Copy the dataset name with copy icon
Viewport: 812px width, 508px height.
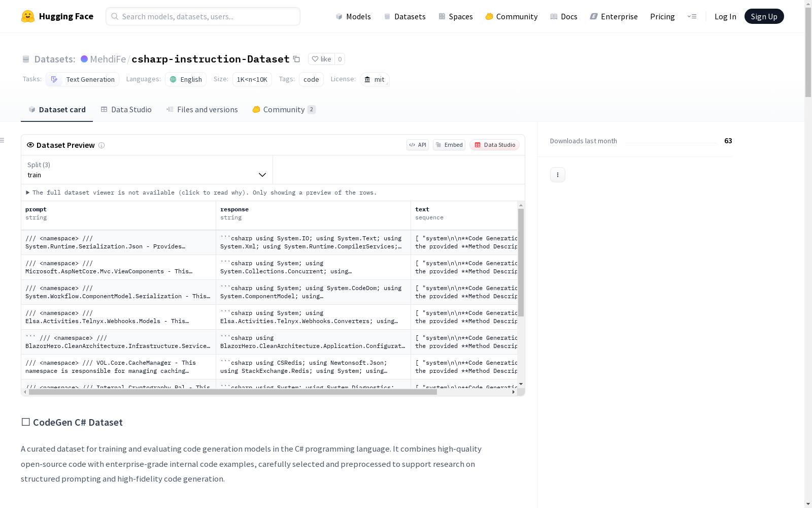[x=296, y=59]
